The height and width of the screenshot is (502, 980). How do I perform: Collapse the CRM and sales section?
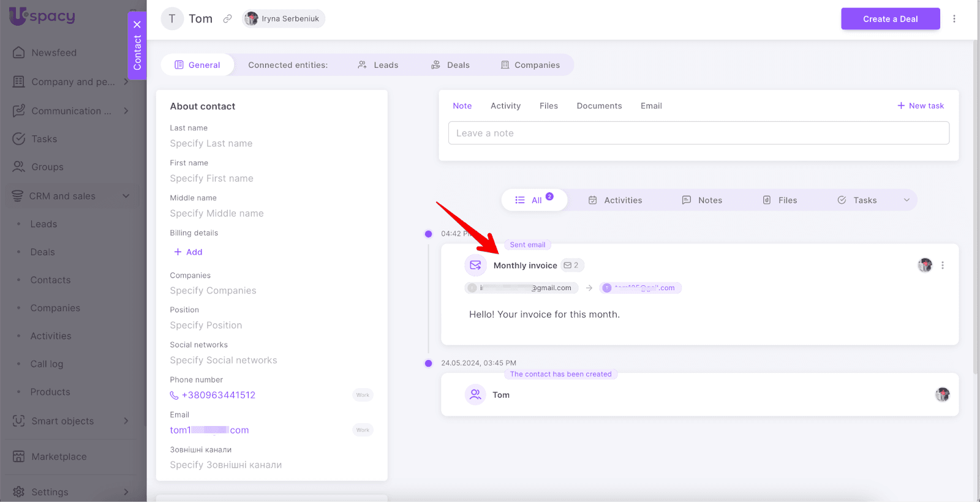point(126,196)
